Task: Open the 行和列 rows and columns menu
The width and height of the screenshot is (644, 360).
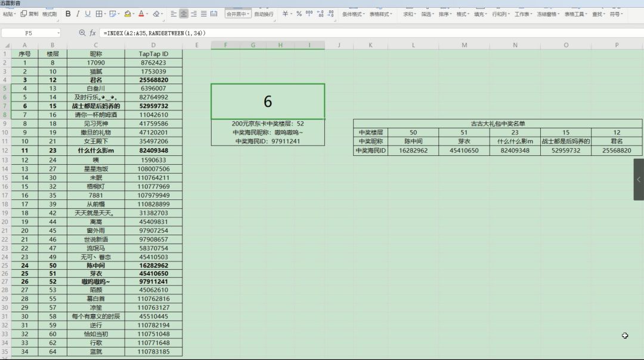Action: pos(501,14)
